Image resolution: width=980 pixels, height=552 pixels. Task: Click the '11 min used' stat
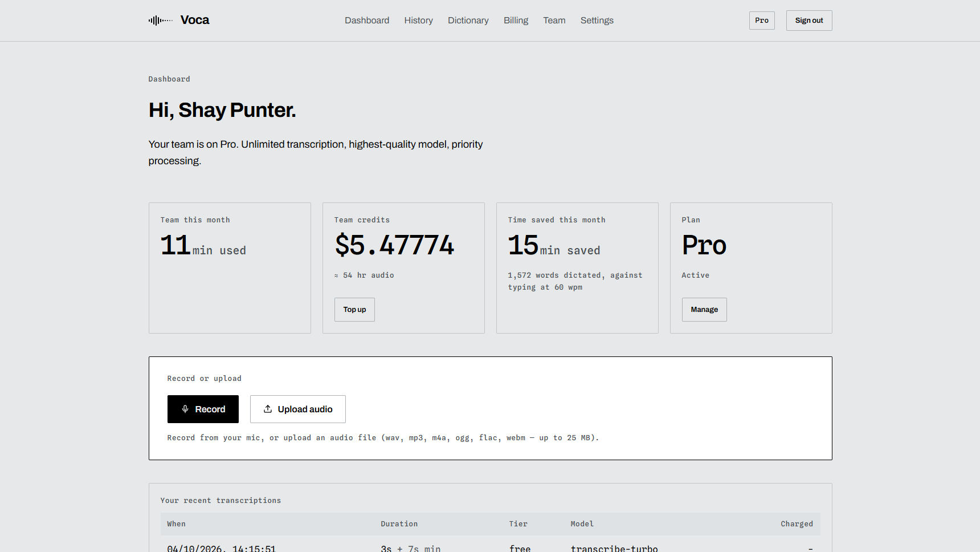click(203, 246)
